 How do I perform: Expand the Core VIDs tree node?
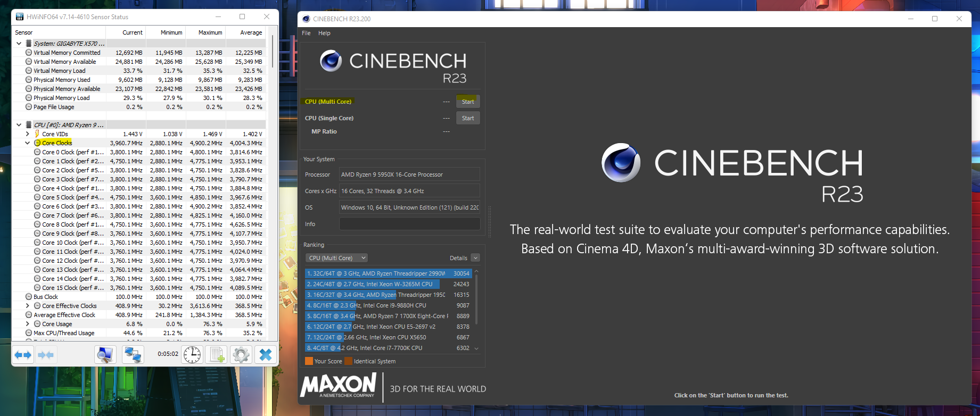[28, 134]
